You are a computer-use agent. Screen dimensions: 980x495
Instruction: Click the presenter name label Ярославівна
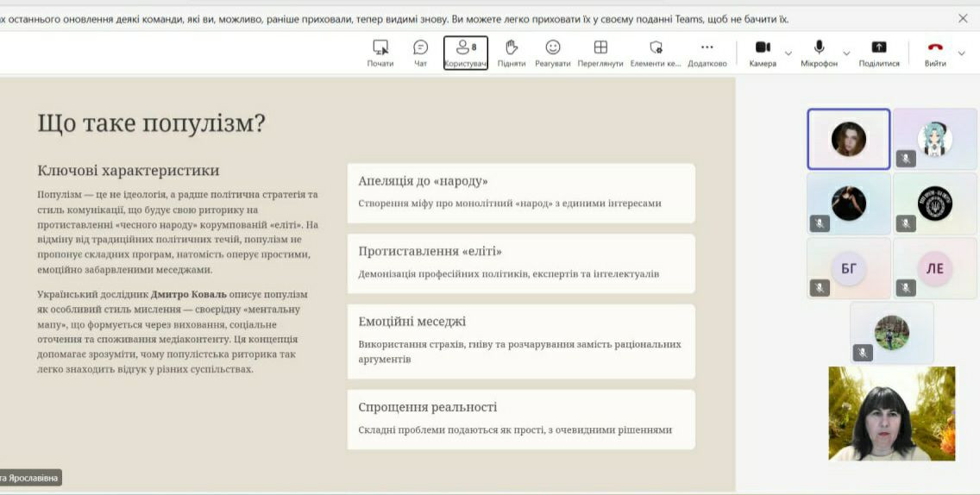33,478
